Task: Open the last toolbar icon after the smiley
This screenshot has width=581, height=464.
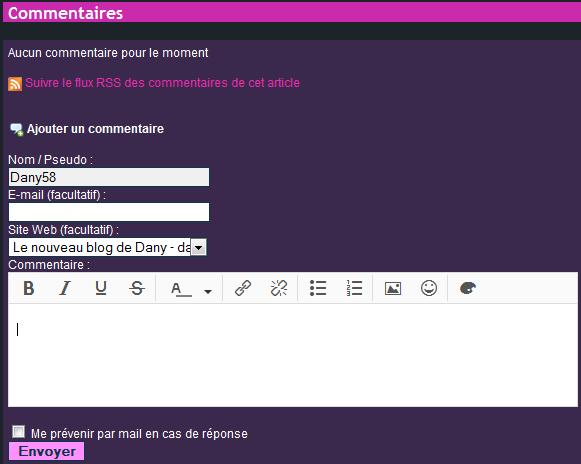Action: [x=468, y=288]
